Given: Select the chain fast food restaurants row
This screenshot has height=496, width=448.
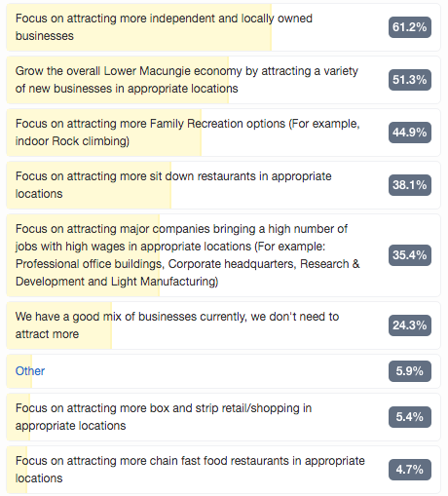Looking at the screenshot, I should tap(223, 470).
